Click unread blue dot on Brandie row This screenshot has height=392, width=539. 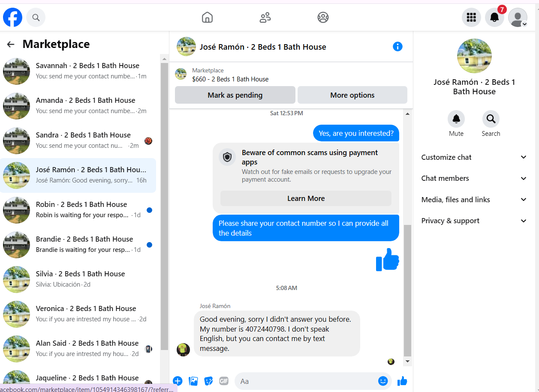[149, 245]
